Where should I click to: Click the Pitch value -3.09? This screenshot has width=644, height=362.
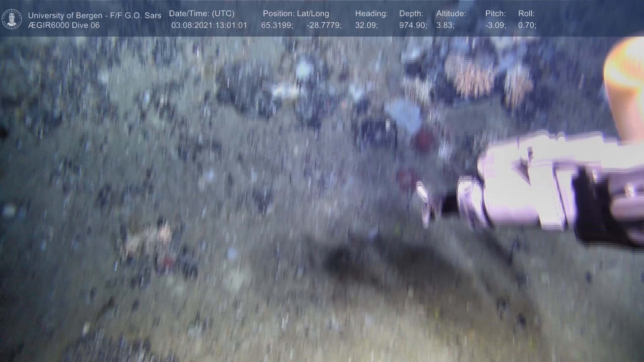(x=495, y=25)
